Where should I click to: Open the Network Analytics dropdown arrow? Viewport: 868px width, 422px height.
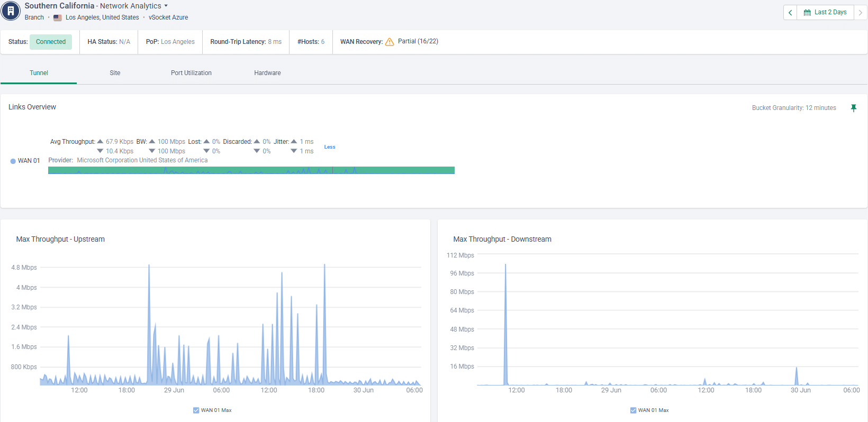(166, 6)
